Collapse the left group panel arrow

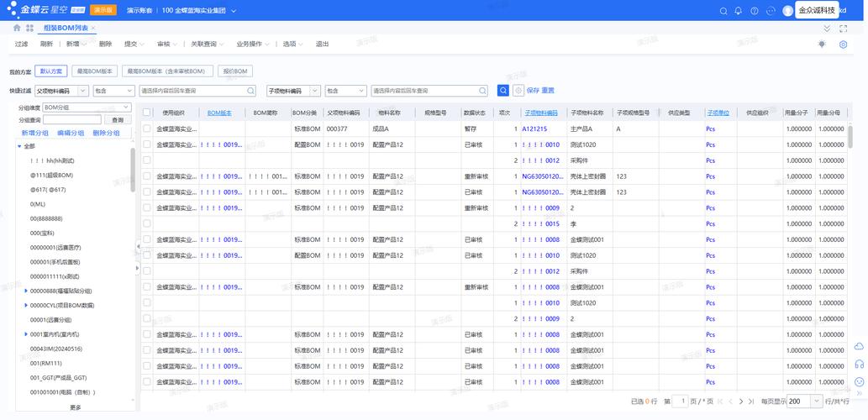pos(137,245)
